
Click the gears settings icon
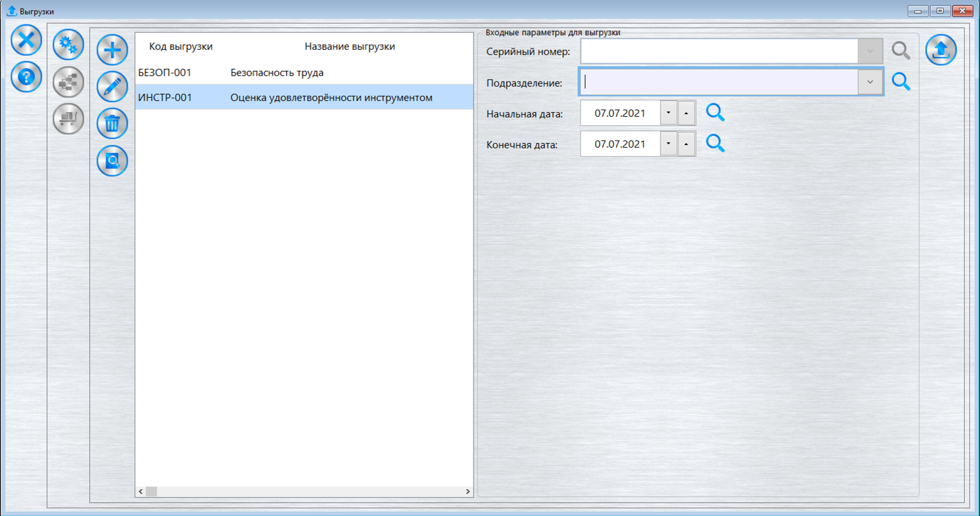68,45
